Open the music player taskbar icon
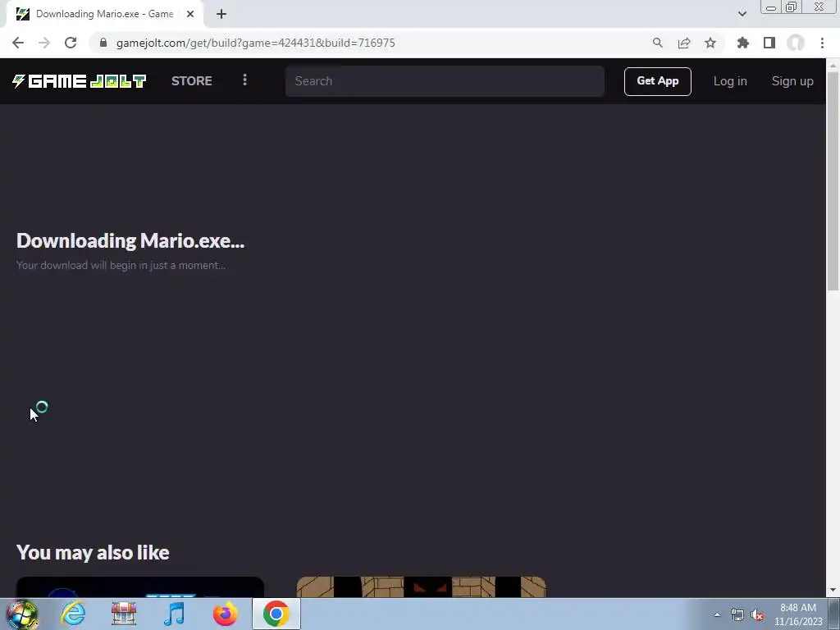Image resolution: width=840 pixels, height=630 pixels. (x=174, y=614)
